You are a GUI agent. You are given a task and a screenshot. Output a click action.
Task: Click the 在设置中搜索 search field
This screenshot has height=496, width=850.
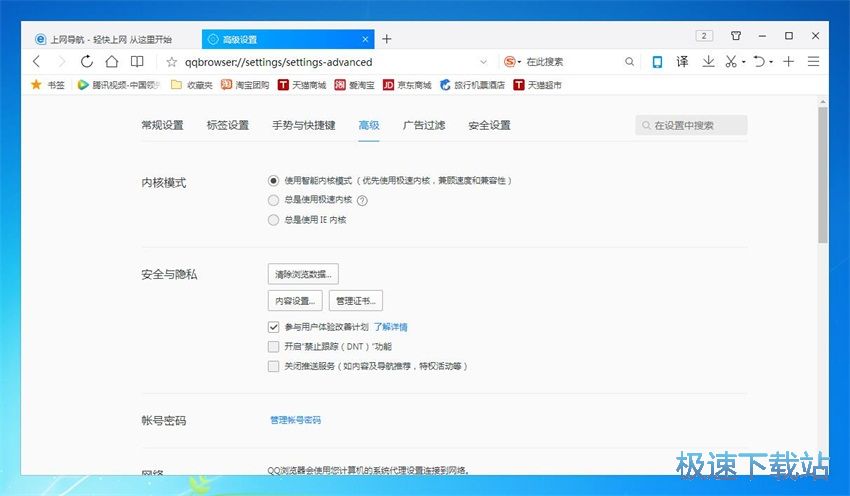coord(691,125)
